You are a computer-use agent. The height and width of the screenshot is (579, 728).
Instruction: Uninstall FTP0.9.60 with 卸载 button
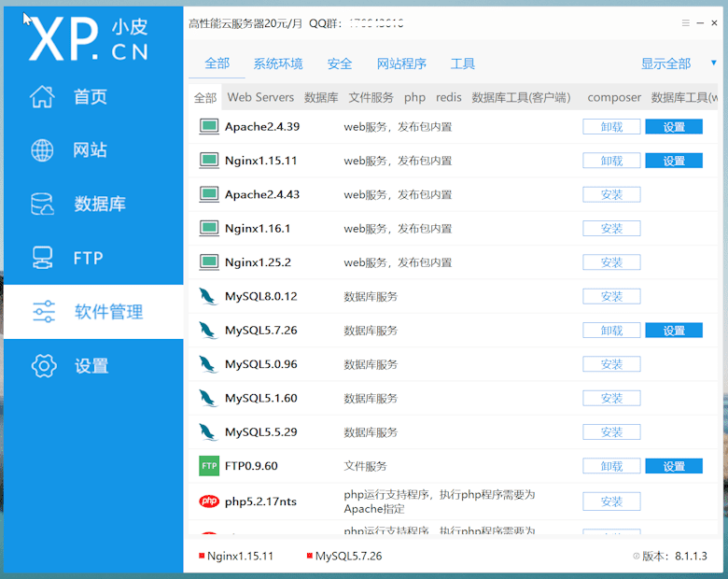click(611, 466)
